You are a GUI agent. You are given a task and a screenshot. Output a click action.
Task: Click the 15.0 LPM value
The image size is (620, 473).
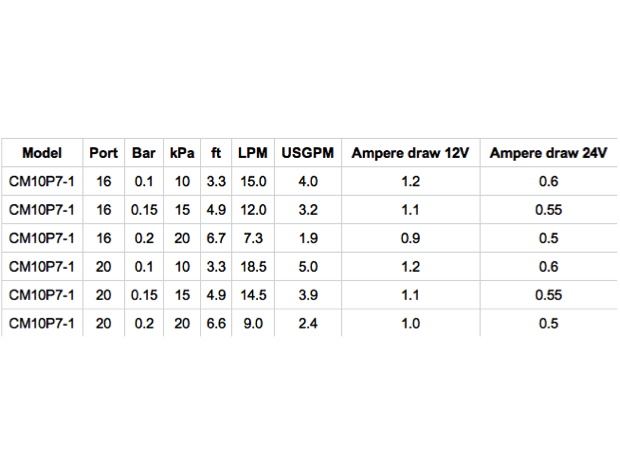(x=253, y=182)
